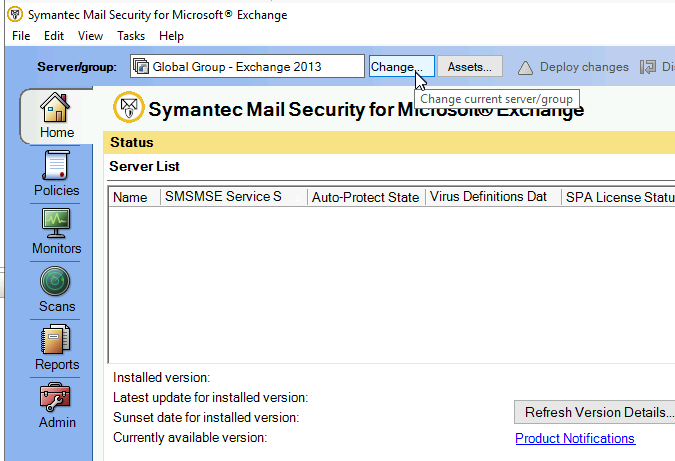Open the Home section in sidebar
Screen dimensions: 675x461
tap(56, 116)
